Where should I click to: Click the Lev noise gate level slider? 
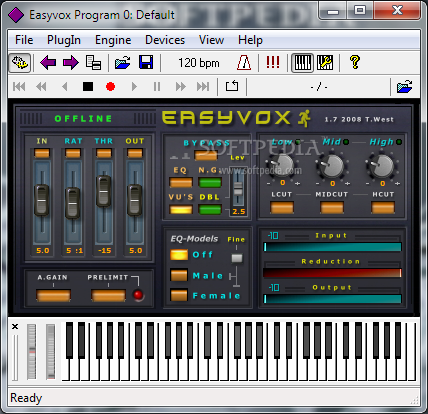click(238, 189)
